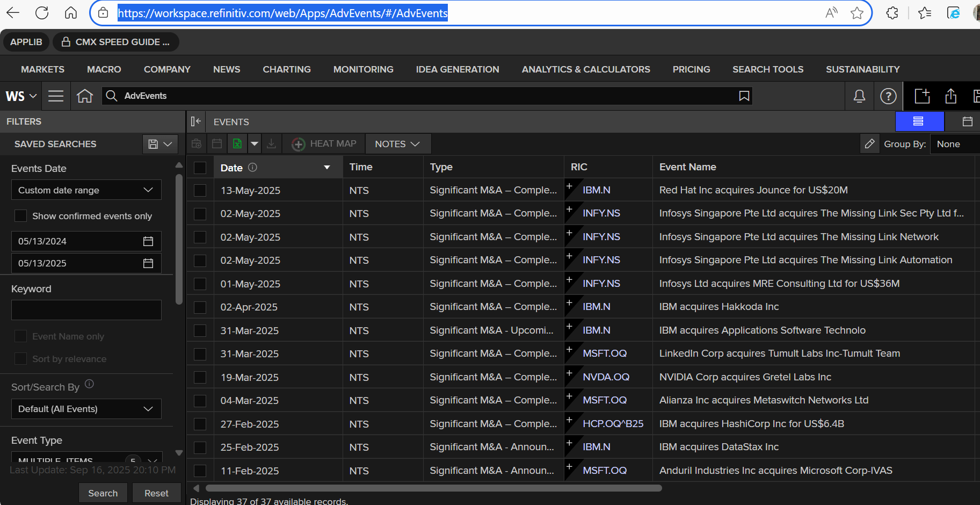Click the Search button
The width and height of the screenshot is (980, 505).
coord(103,493)
